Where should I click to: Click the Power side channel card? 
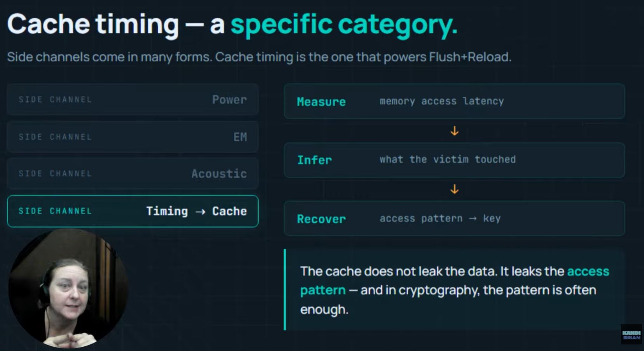point(133,99)
